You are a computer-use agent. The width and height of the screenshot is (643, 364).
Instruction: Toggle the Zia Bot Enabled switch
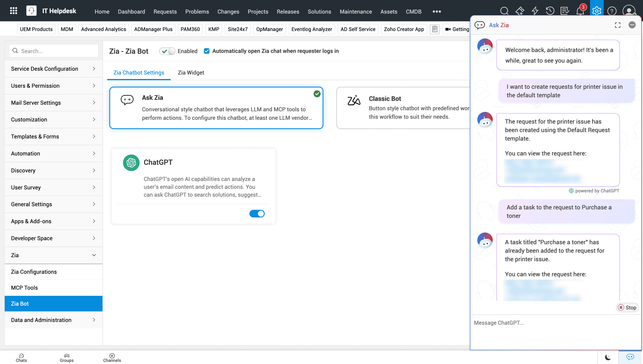pyautogui.click(x=167, y=51)
